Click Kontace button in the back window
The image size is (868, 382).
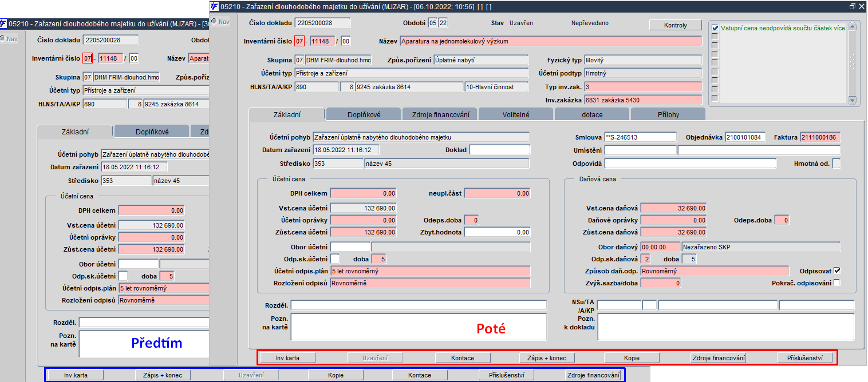[420, 376]
